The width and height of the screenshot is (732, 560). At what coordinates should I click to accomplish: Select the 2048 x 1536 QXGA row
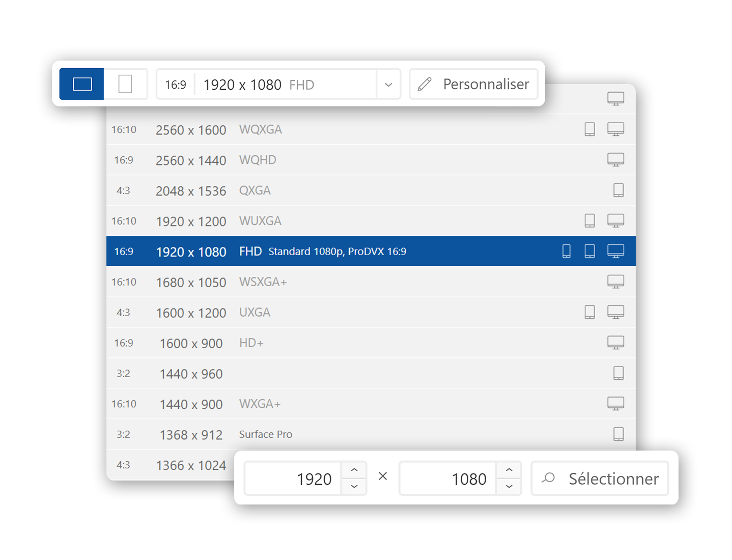[371, 190]
